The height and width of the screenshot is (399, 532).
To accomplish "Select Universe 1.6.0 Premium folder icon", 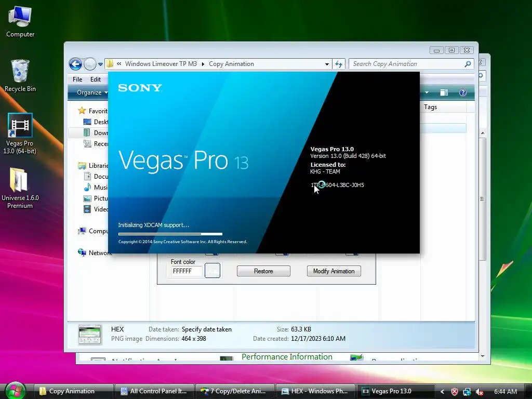I will click(20, 188).
